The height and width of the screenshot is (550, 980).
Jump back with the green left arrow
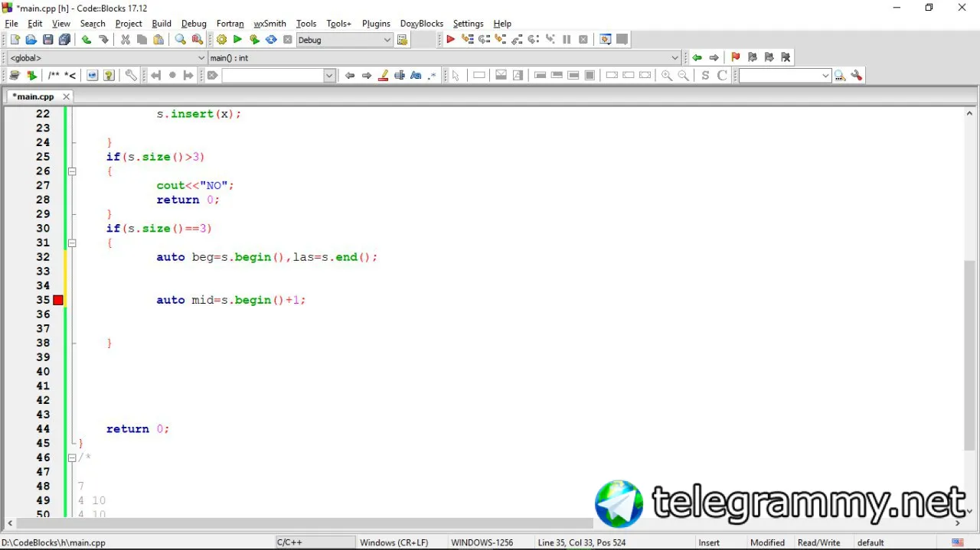click(x=697, y=57)
